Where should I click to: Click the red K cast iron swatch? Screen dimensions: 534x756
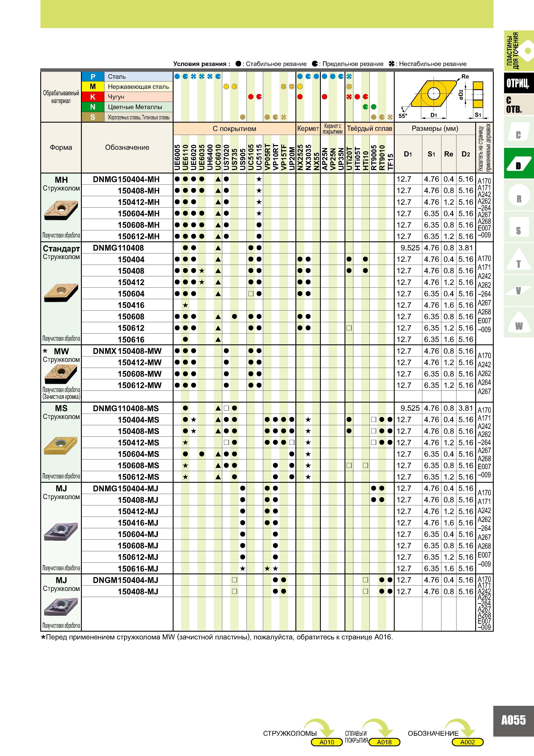[93, 97]
